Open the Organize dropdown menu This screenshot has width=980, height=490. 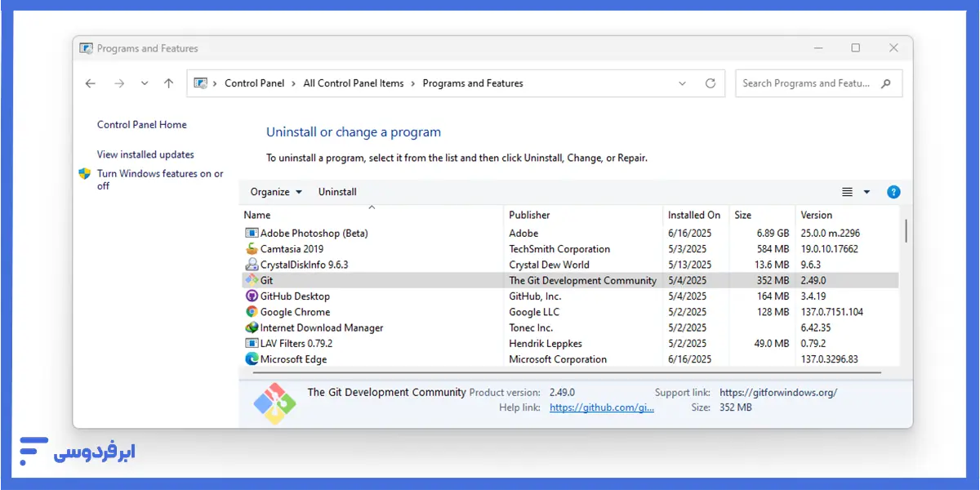click(276, 192)
